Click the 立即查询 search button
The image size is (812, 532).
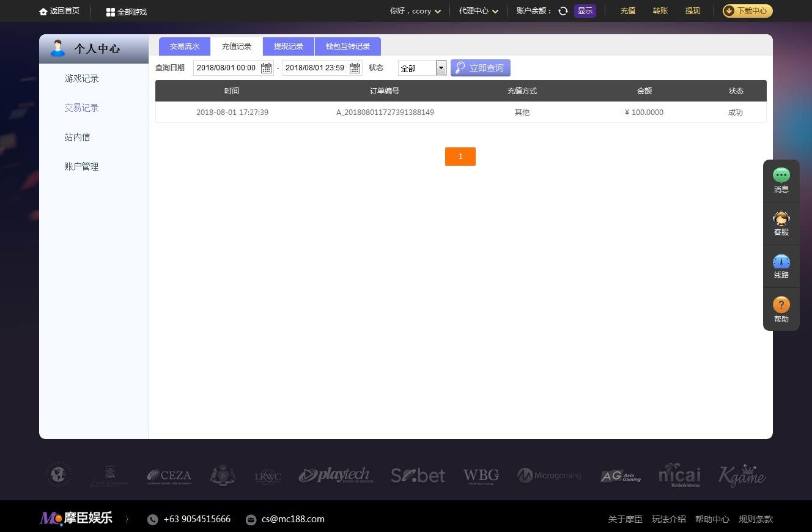click(x=481, y=68)
